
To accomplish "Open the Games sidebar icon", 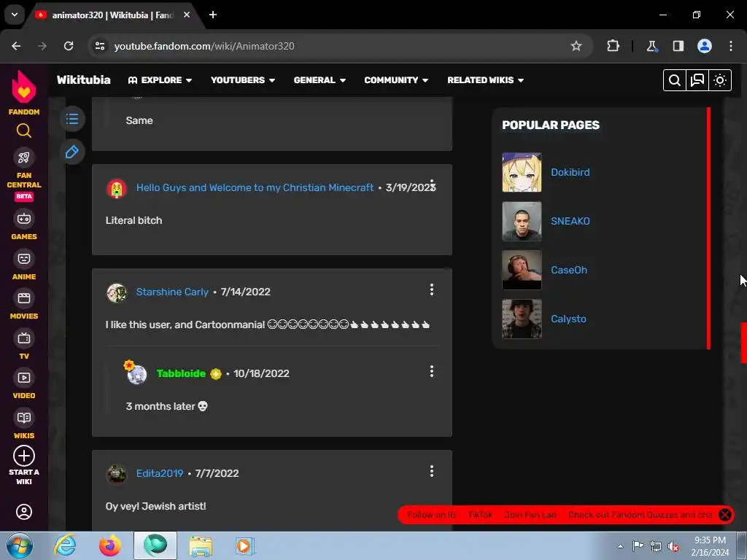I will pyautogui.click(x=24, y=219).
